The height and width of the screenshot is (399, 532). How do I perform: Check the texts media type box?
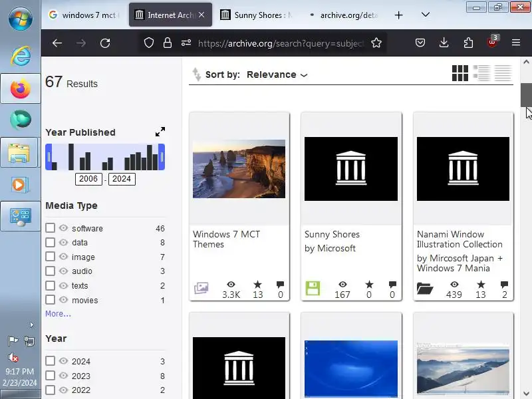[x=51, y=285]
